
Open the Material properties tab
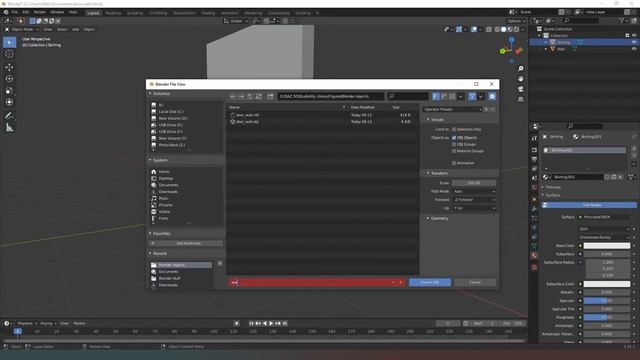click(534, 256)
